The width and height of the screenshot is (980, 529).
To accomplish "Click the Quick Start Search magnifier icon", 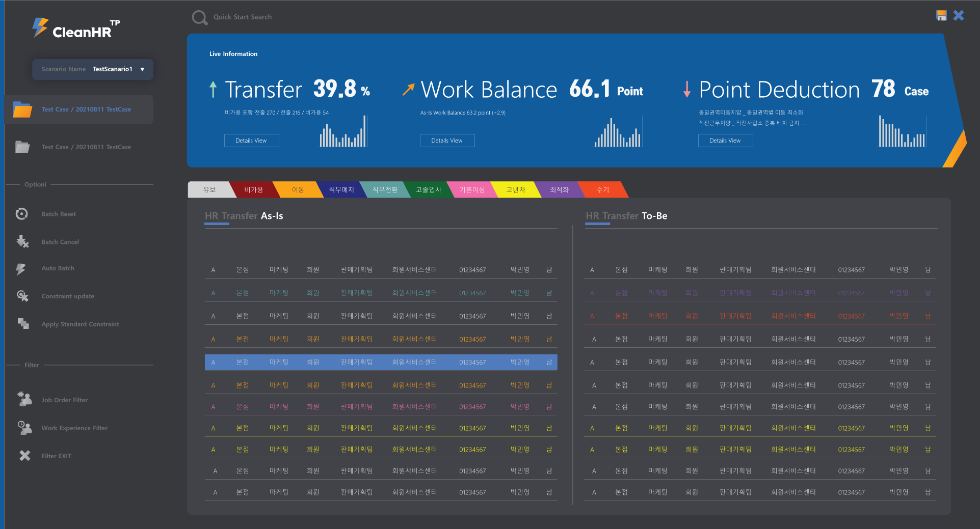I will pyautogui.click(x=199, y=18).
